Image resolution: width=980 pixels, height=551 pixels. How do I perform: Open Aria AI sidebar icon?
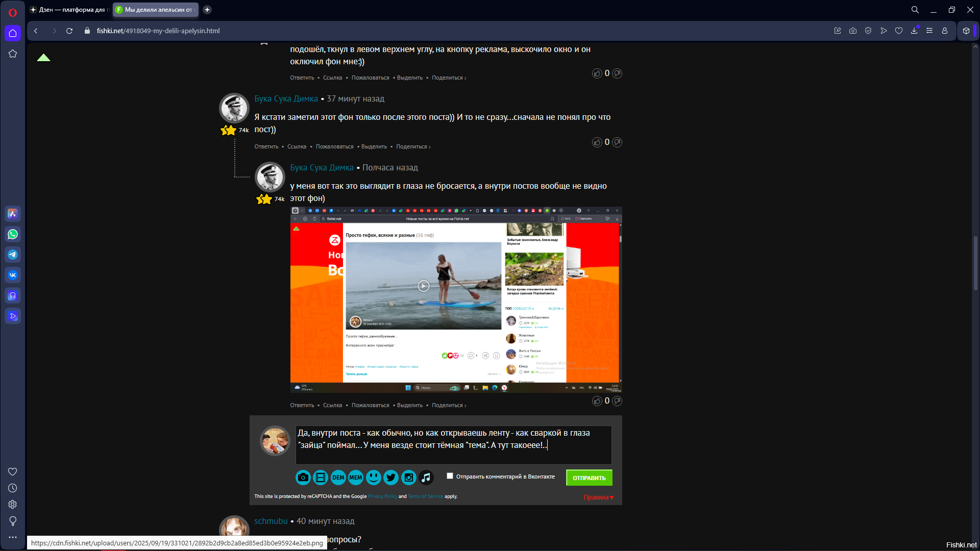click(x=13, y=214)
